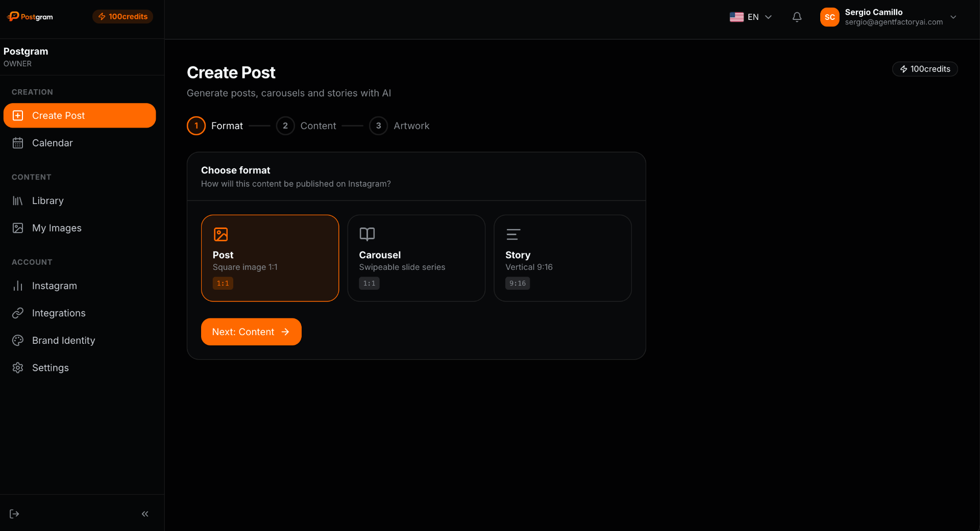
Task: Click the 9:16 ratio badge
Action: (x=518, y=283)
